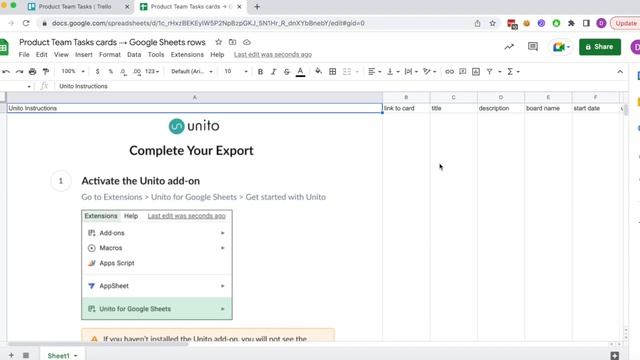Open the Functions sigma dropdown
The height and width of the screenshot is (360, 640).
pyautogui.click(x=513, y=71)
